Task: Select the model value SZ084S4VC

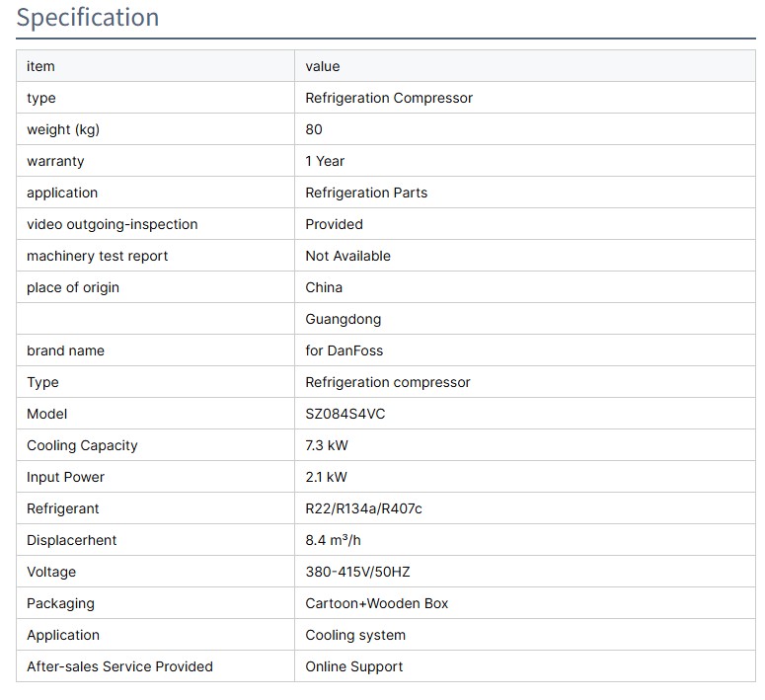Action: click(345, 414)
